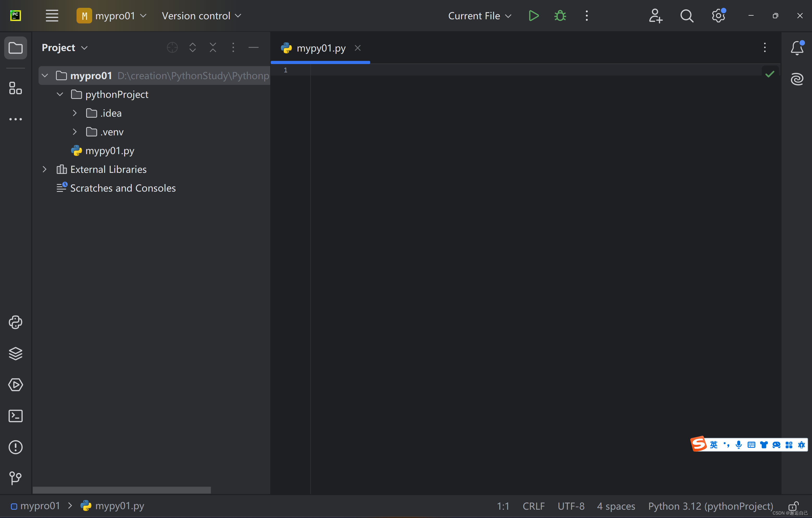Open the Git version control tool window
This screenshot has height=518, width=812.
pos(16,478)
